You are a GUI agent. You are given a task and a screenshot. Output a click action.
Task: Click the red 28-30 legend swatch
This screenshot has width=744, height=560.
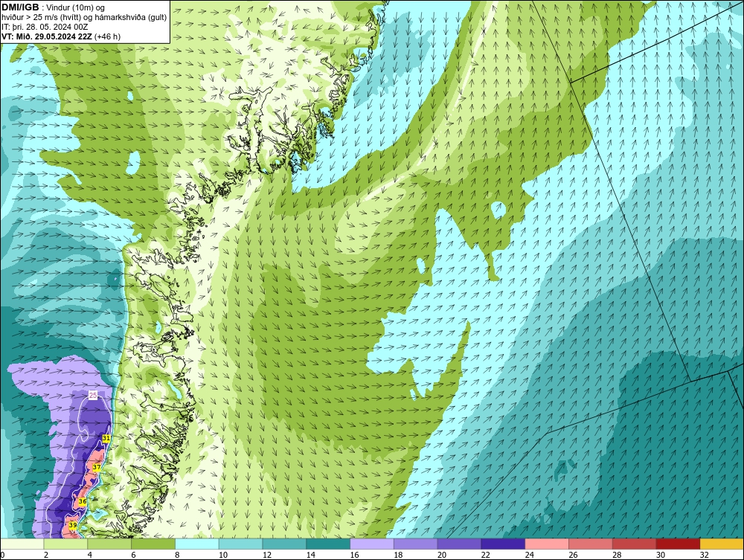click(x=635, y=544)
